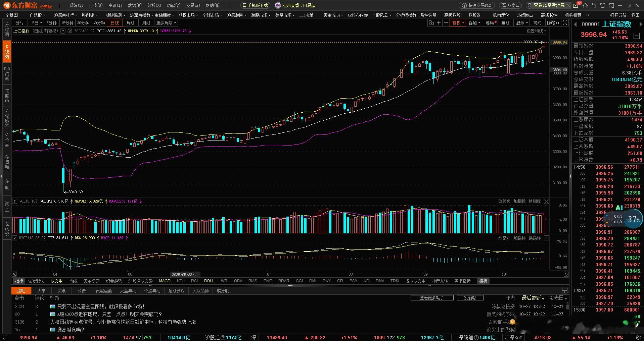Select the KDJ indicator

point(181,281)
